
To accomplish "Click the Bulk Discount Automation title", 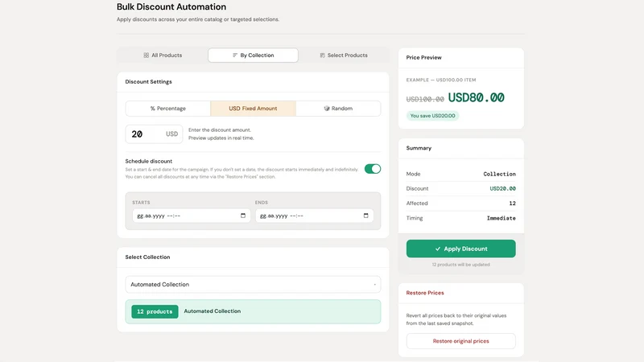I will point(171,6).
